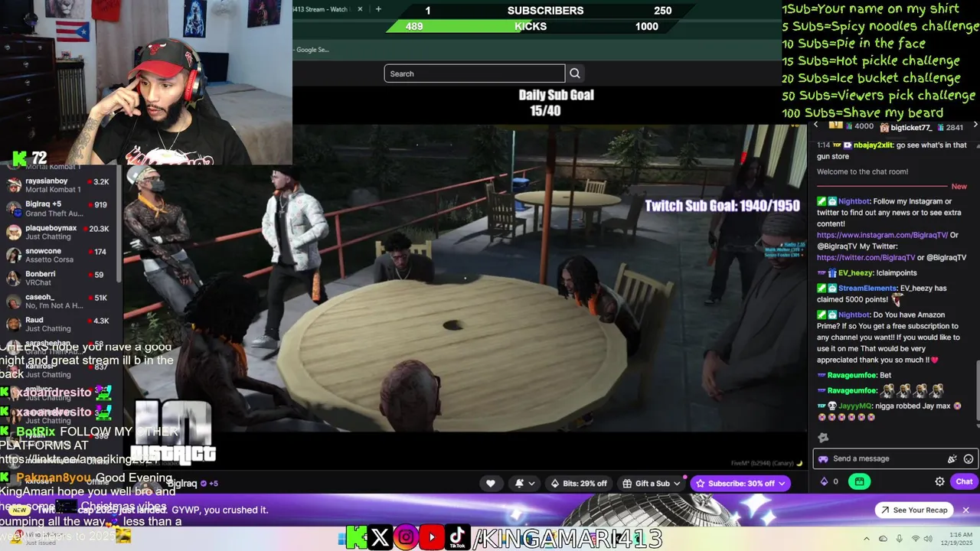Select caseoh_ channel in sidebar
The height and width of the screenshot is (551, 980).
[60, 301]
